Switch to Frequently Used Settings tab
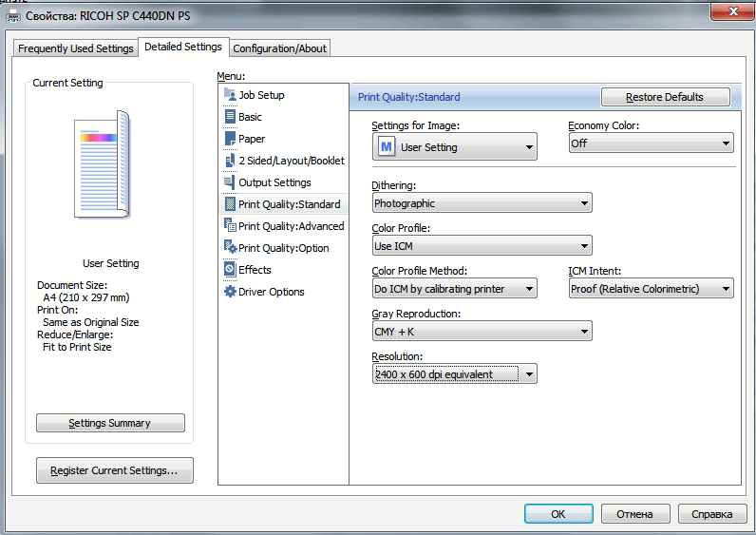 pyautogui.click(x=76, y=48)
